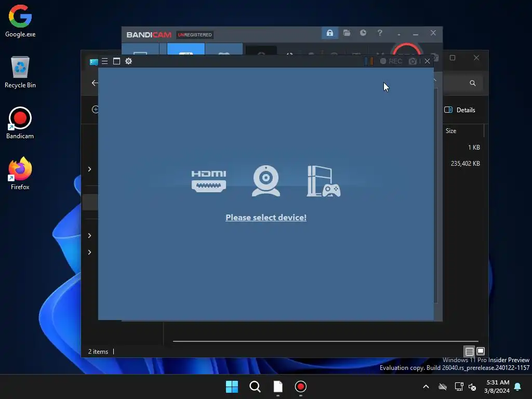Show hidden system tray icons
The width and height of the screenshot is (532, 399).
(x=426, y=387)
